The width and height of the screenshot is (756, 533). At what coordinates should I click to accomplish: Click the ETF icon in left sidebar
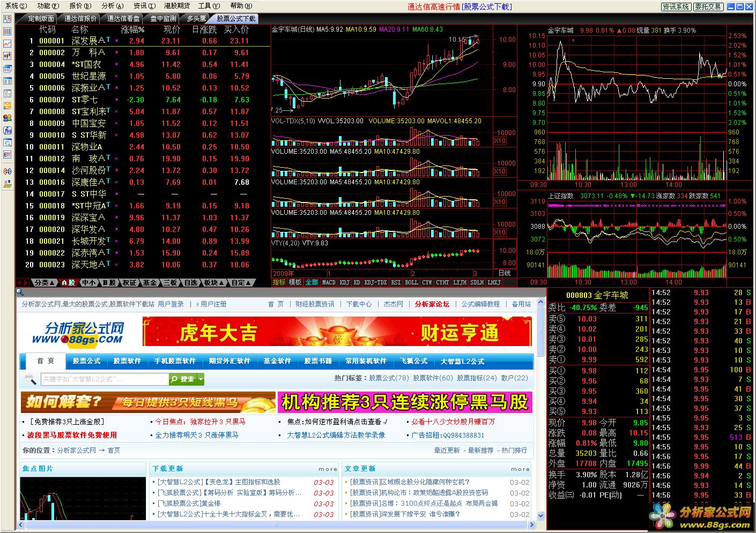(x=8, y=155)
